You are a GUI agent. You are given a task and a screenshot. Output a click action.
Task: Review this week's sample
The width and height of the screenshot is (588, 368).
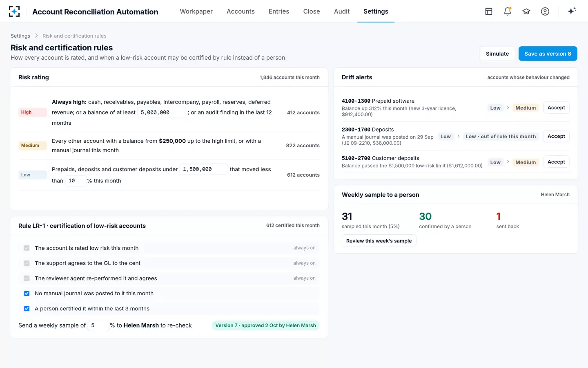(x=379, y=241)
